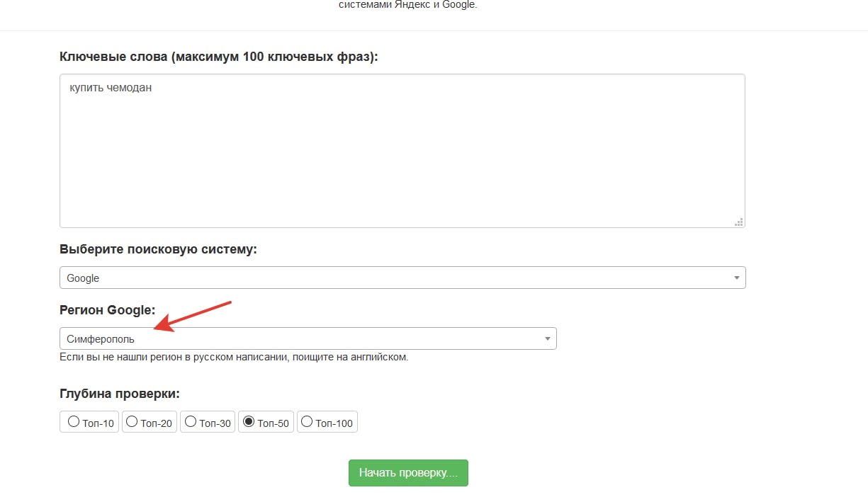Click inside the keywords text area
Image resolution: width=868 pixels, height=502 pixels.
[x=402, y=151]
